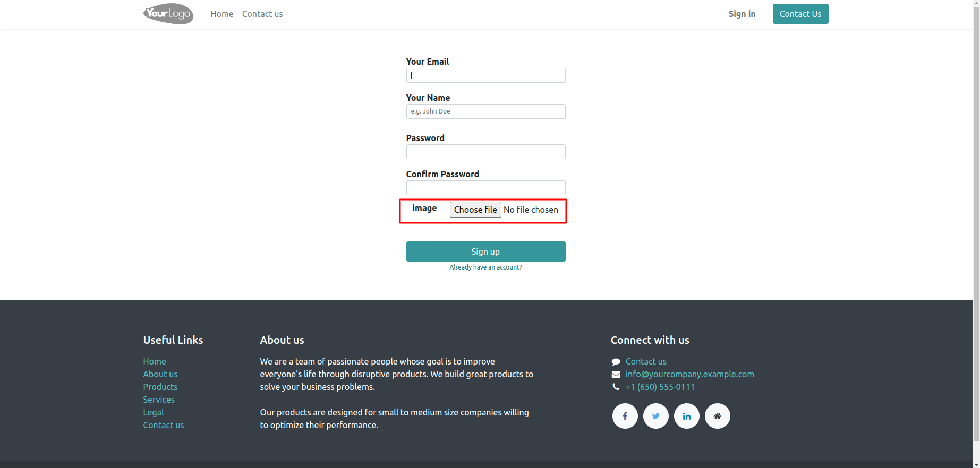The width and height of the screenshot is (980, 468).
Task: Focus the Your Email field
Action: tap(485, 75)
